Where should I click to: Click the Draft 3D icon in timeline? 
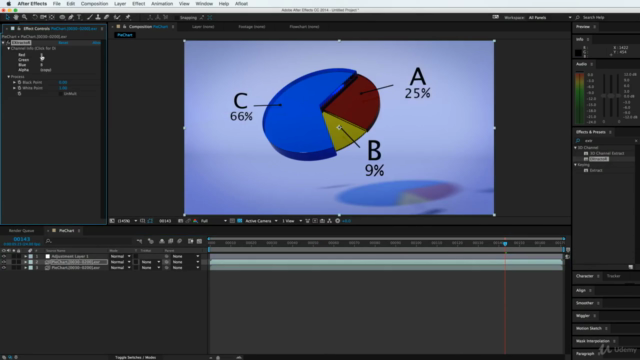coord(151,241)
